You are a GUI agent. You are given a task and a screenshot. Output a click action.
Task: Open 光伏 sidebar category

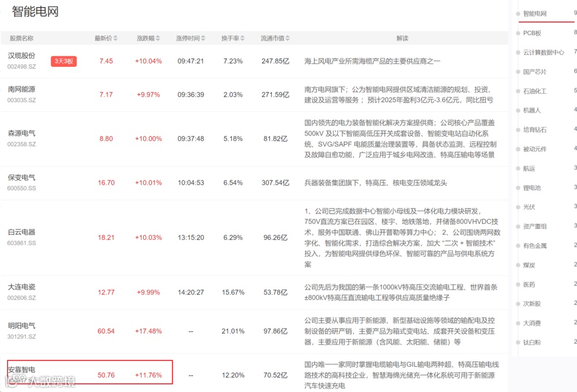[x=529, y=207]
